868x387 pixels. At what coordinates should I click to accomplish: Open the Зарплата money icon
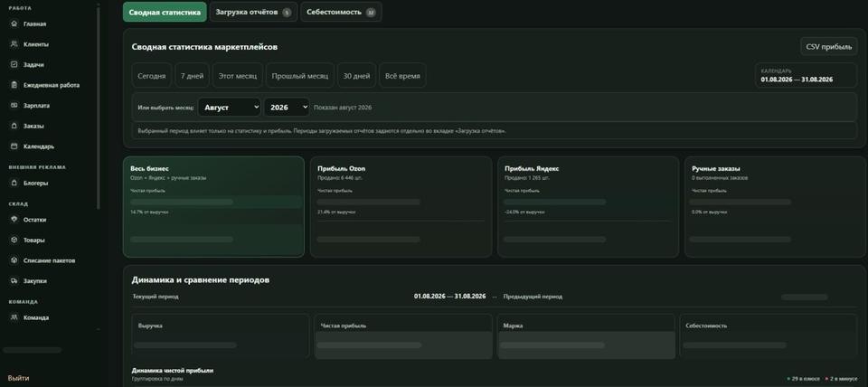pos(14,105)
